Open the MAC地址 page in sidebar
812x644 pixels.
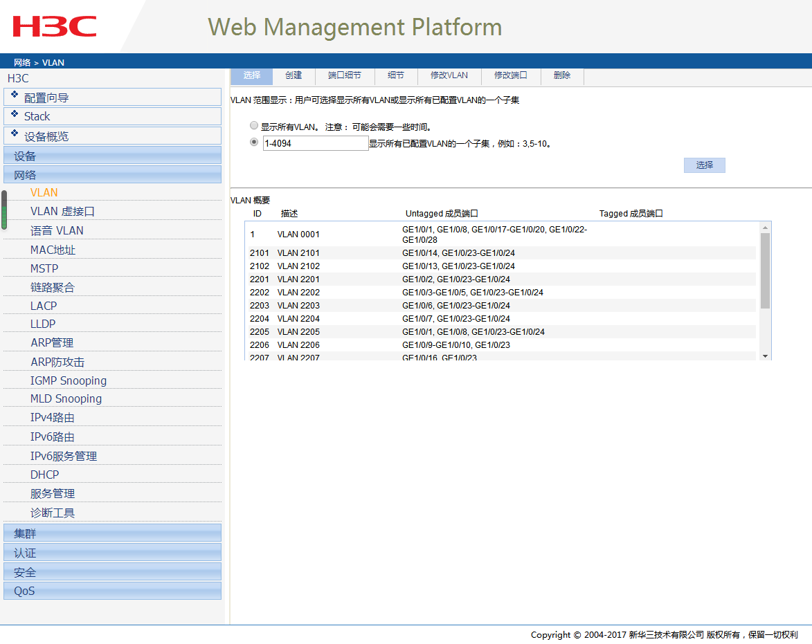[53, 250]
